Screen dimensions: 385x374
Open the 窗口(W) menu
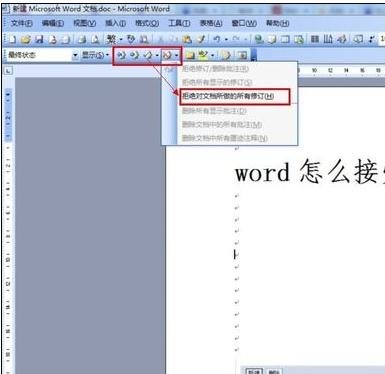[244, 23]
